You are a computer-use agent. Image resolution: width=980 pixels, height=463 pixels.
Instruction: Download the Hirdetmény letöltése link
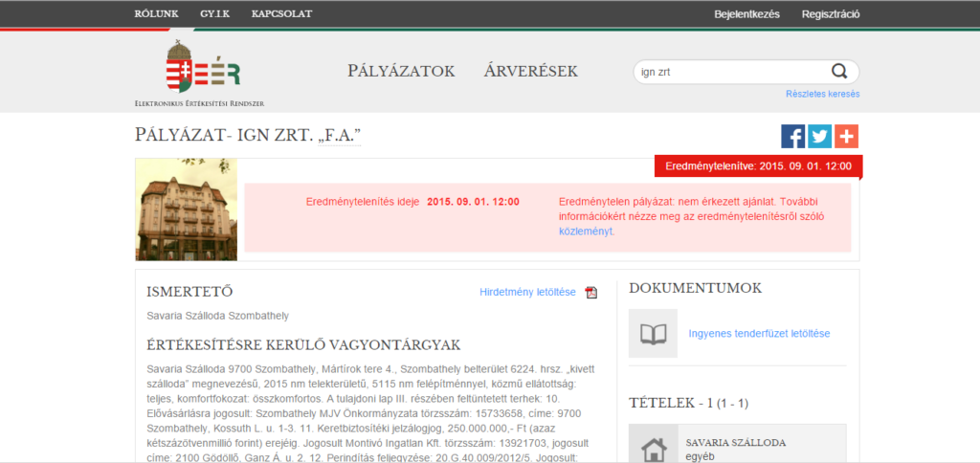(x=527, y=292)
